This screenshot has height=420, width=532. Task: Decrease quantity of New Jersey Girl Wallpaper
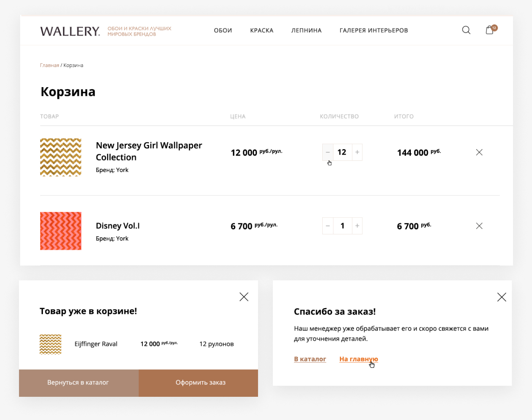pos(328,152)
